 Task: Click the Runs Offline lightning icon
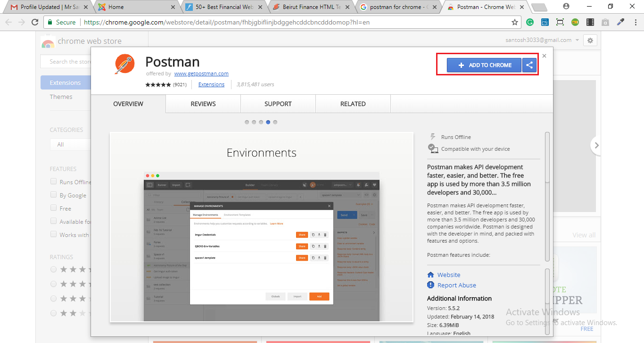(433, 137)
